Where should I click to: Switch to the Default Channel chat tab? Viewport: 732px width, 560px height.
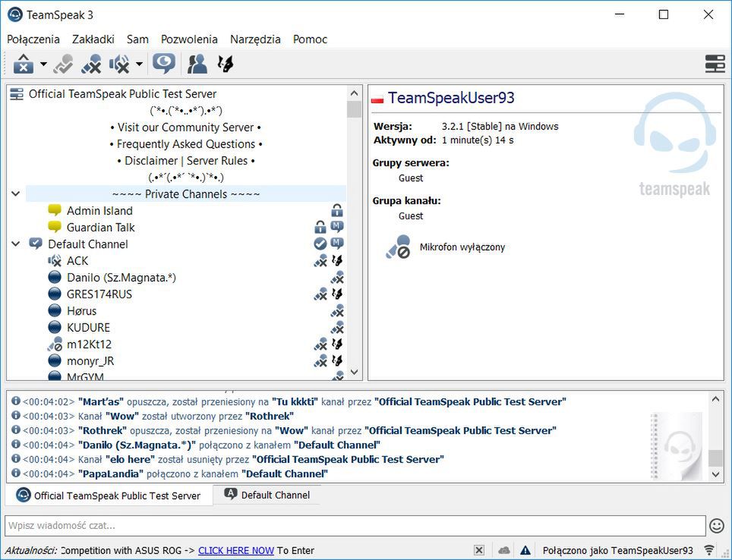[267, 496]
